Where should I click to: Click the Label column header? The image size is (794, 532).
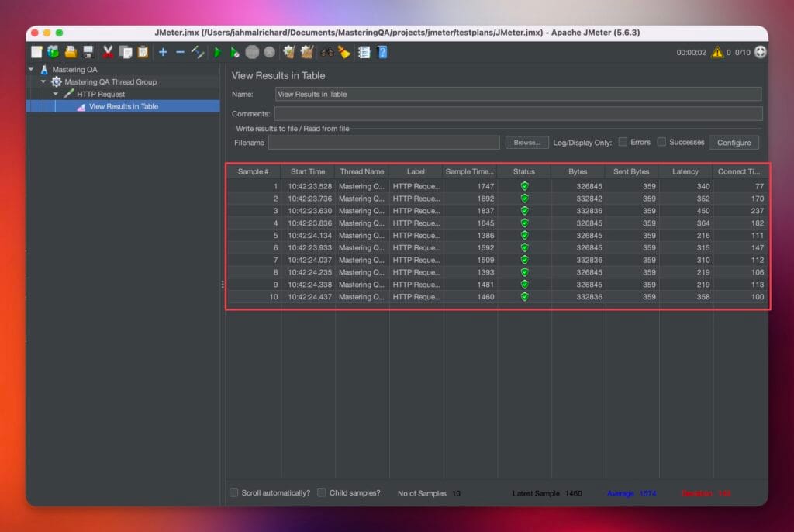(416, 171)
